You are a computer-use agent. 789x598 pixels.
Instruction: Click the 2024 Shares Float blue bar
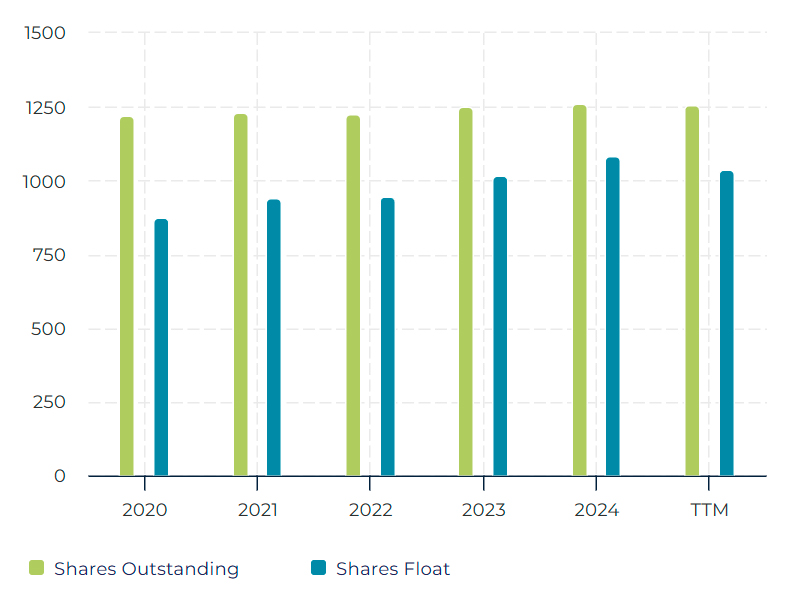(x=613, y=317)
